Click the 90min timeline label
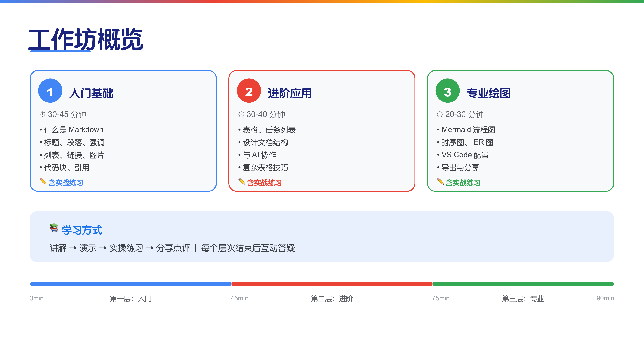The image size is (644, 339). 605,298
